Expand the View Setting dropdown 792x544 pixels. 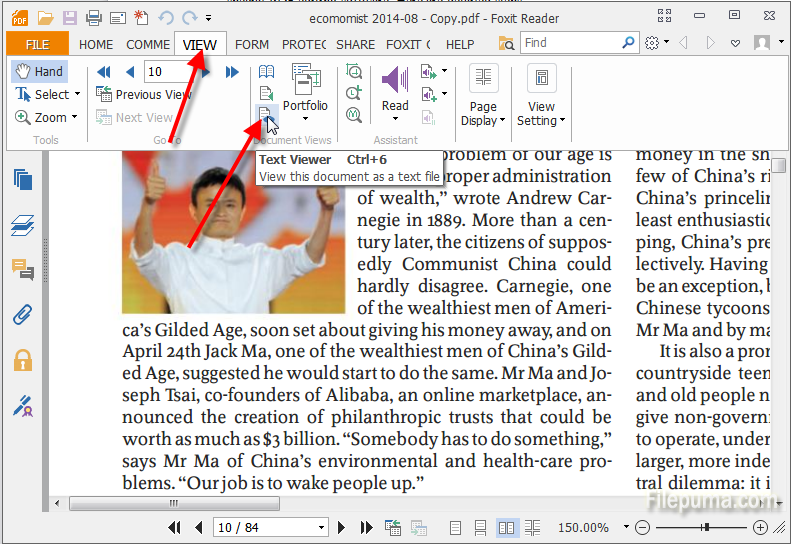(x=541, y=114)
